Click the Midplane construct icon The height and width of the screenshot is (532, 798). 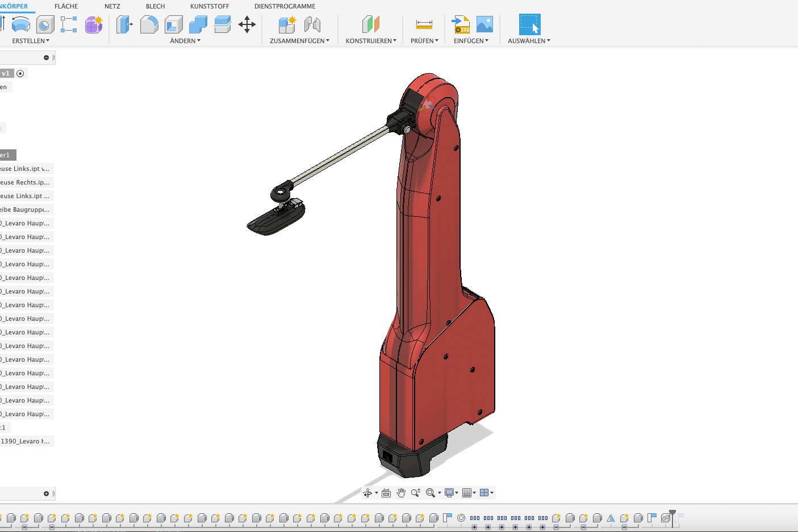pos(371,24)
